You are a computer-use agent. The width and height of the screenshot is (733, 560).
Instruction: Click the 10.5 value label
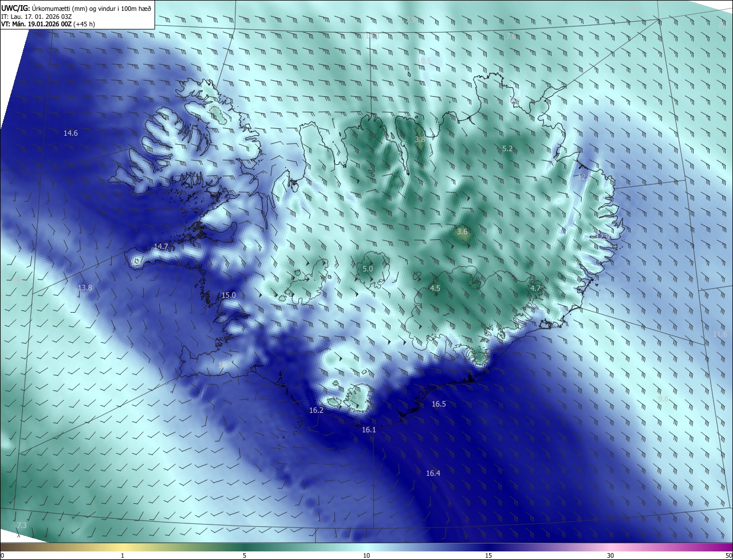tap(424, 61)
